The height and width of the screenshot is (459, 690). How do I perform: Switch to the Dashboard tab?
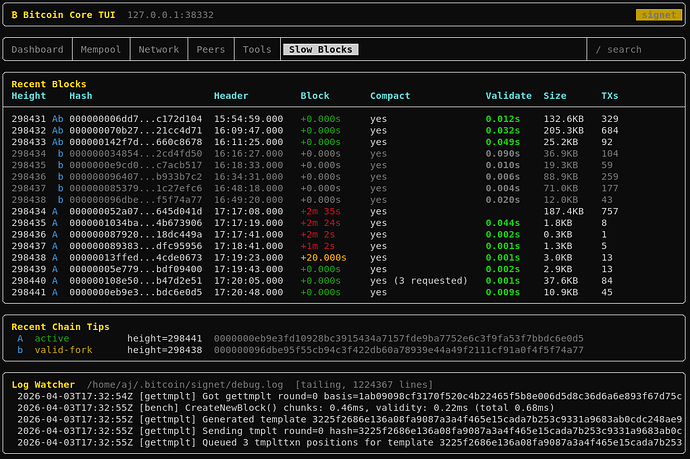pyautogui.click(x=38, y=49)
